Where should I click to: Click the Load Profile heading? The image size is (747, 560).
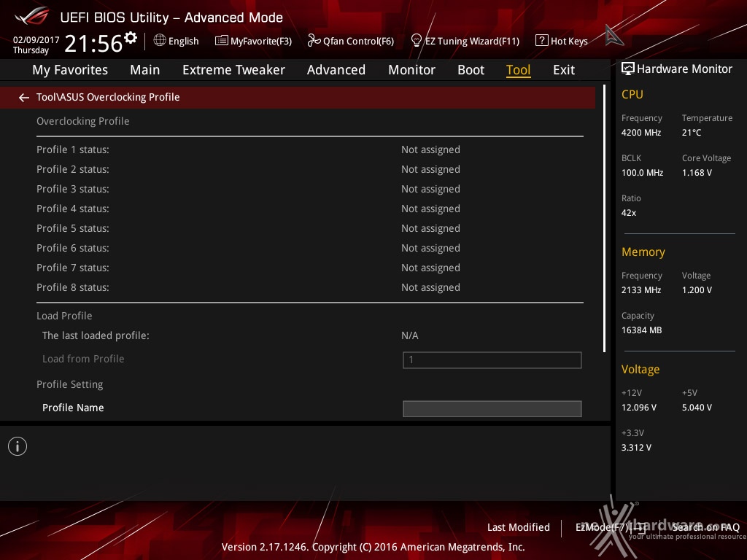pyautogui.click(x=64, y=316)
